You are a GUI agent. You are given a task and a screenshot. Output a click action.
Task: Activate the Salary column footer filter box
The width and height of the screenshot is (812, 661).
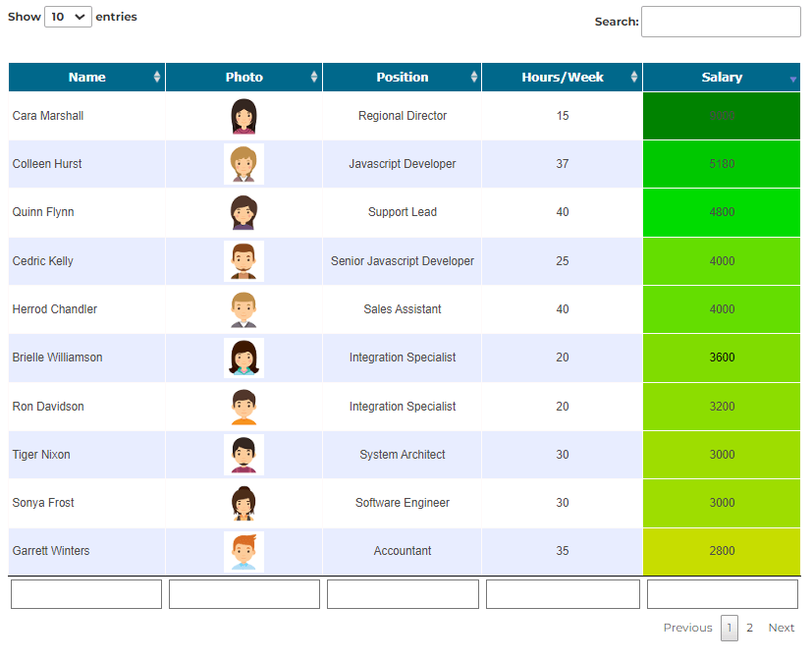(723, 594)
